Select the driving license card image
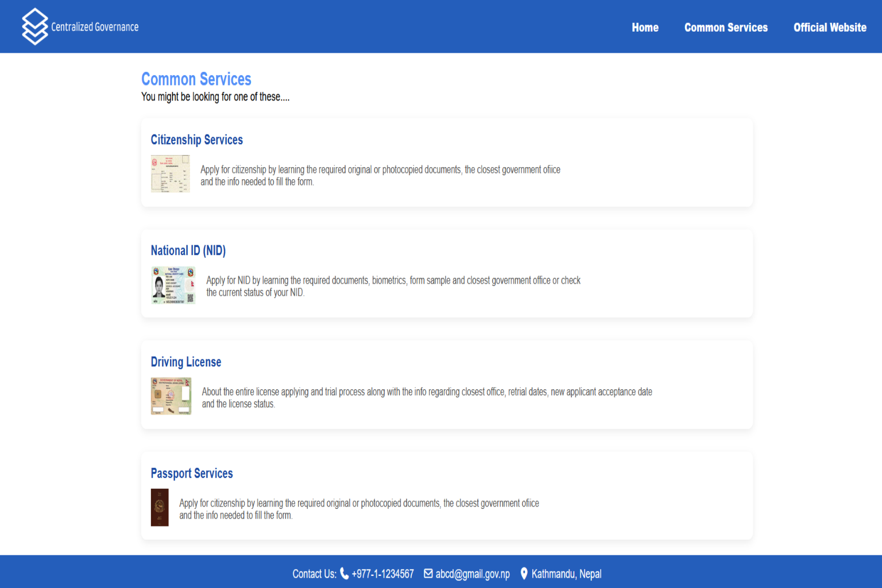The image size is (882, 588). [171, 396]
